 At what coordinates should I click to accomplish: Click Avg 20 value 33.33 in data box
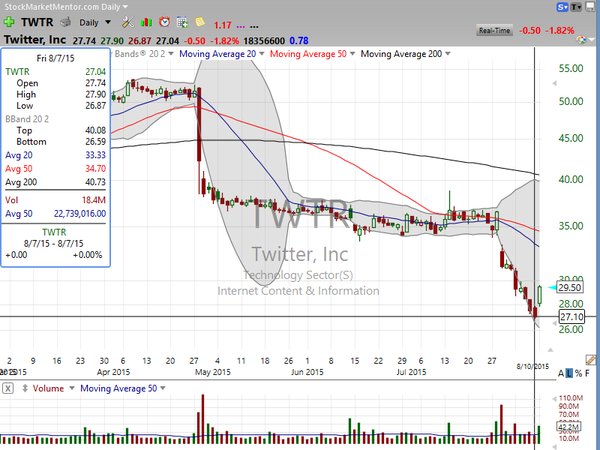(x=95, y=155)
